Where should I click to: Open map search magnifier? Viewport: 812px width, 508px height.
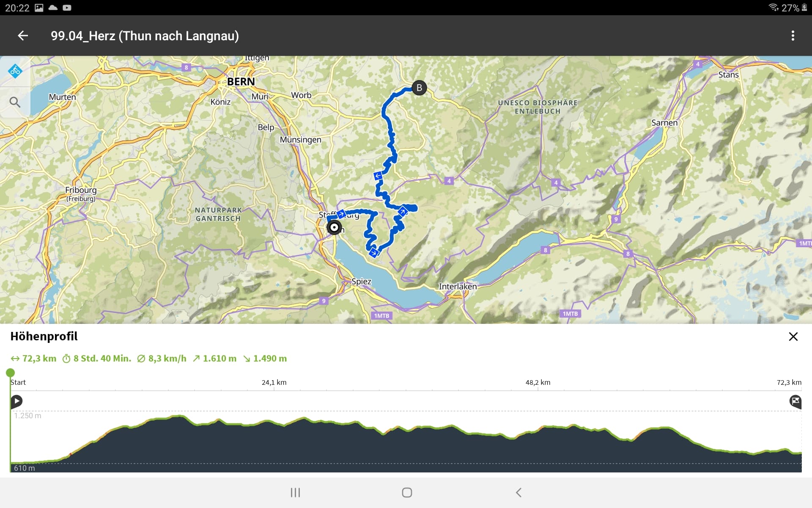(15, 102)
